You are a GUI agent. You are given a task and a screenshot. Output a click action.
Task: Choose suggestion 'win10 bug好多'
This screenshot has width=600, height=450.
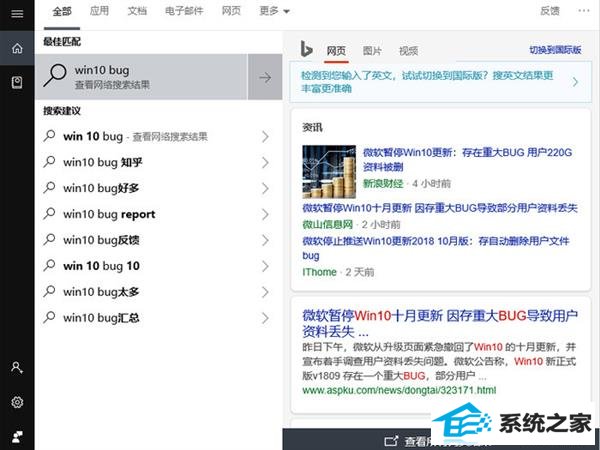(101, 188)
